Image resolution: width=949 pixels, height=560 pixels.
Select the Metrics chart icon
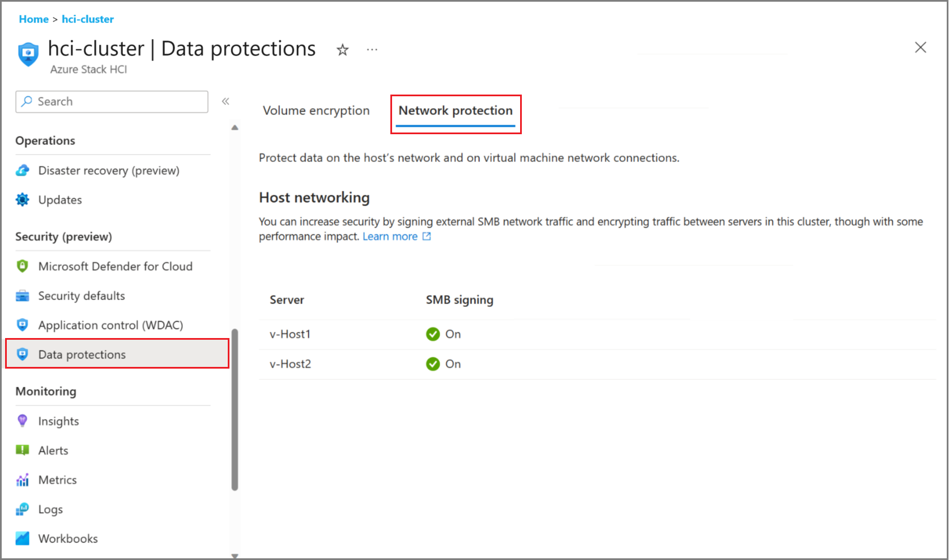(x=23, y=480)
